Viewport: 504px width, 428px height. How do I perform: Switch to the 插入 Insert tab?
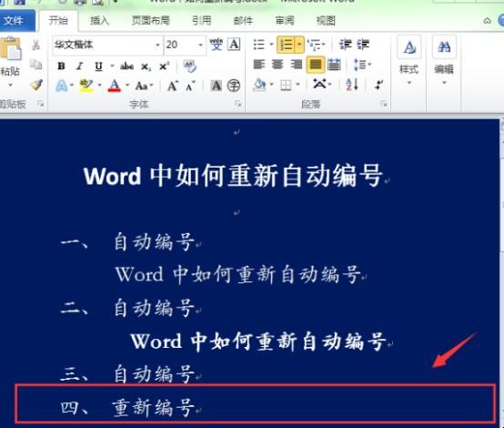99,21
